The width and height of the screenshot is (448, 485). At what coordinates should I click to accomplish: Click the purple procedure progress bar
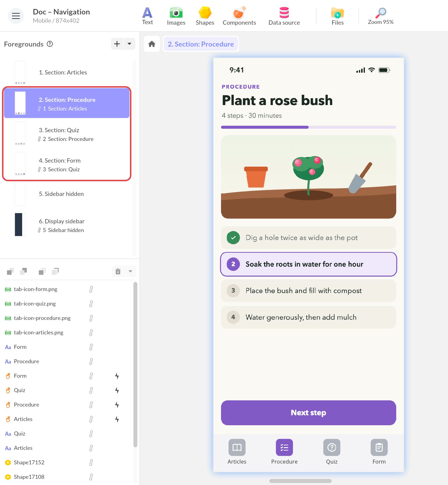(308, 127)
